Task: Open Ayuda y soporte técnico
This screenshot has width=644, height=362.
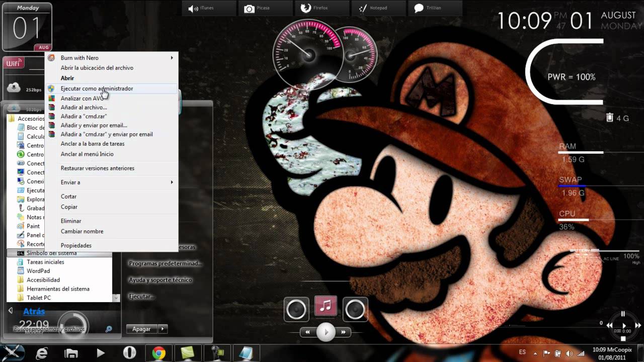Action: (160, 280)
